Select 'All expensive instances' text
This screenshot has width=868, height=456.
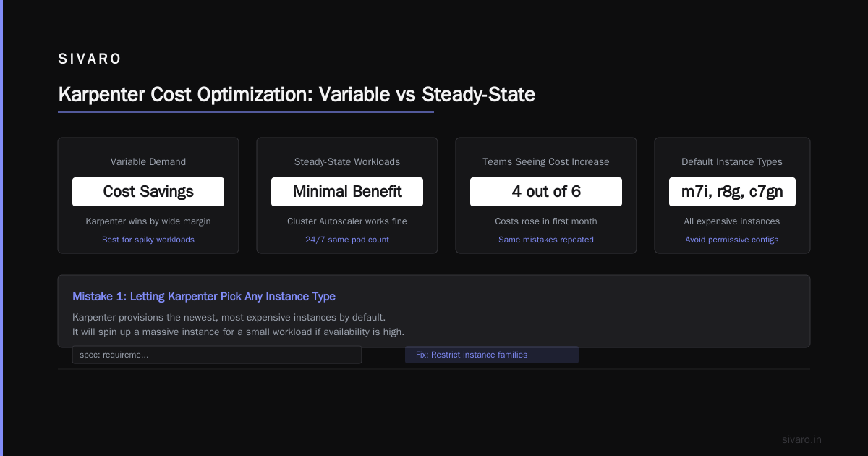click(x=732, y=221)
